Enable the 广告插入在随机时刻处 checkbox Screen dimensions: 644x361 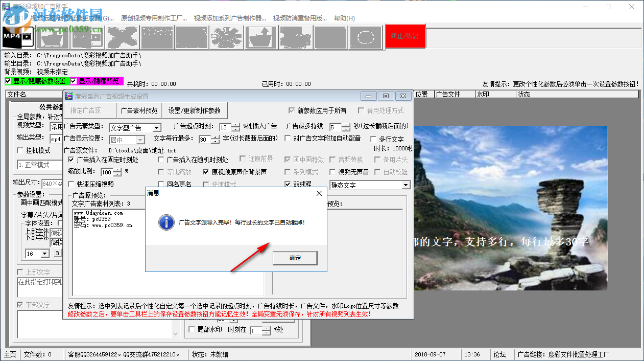coord(162,159)
